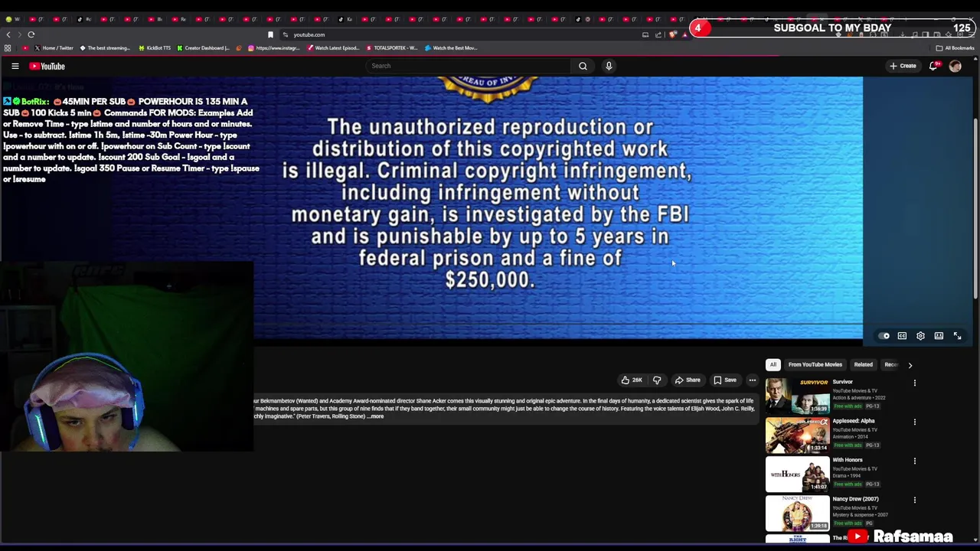Open the player settings gear
Viewport: 980px width, 551px height.
pos(920,336)
